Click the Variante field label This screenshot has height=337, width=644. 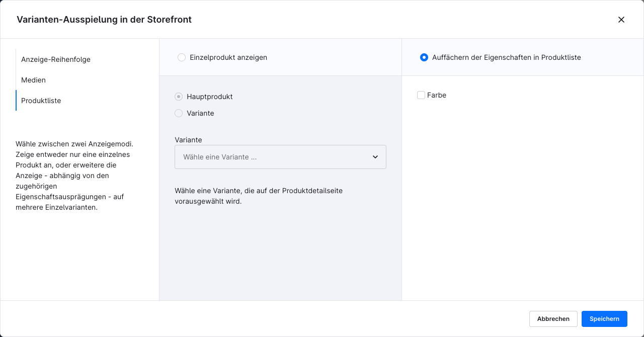point(188,140)
